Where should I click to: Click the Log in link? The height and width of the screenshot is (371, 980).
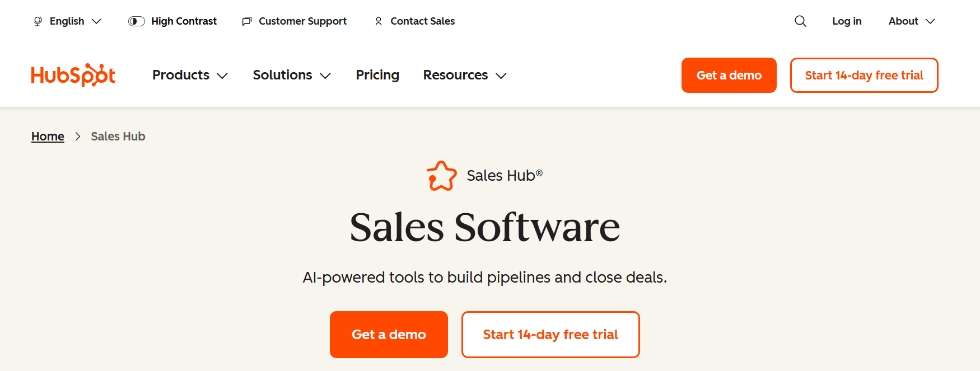tap(847, 21)
